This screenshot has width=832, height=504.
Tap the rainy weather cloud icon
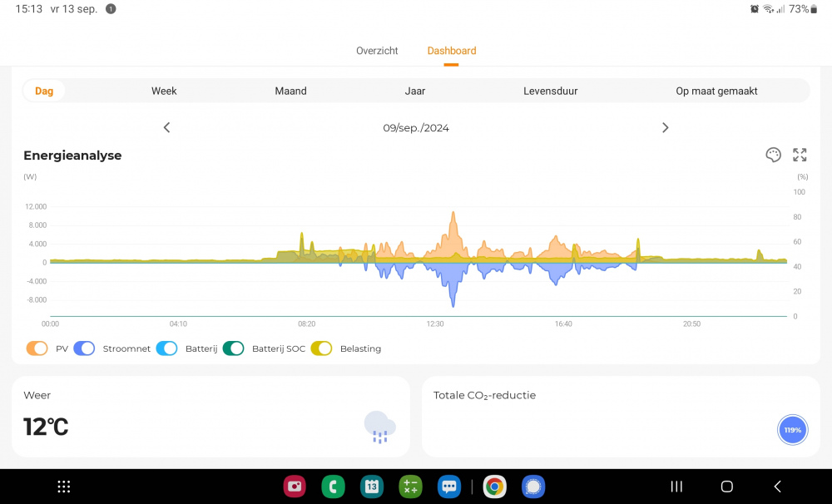tap(379, 427)
